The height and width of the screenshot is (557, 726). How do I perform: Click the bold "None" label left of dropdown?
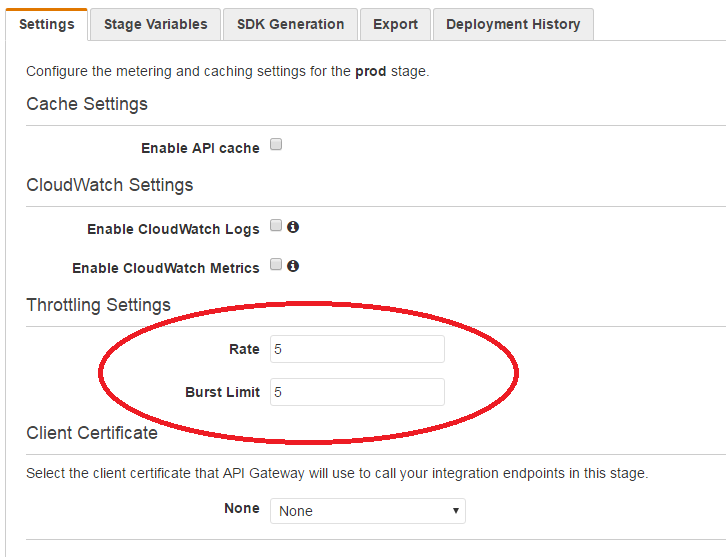pos(241,508)
